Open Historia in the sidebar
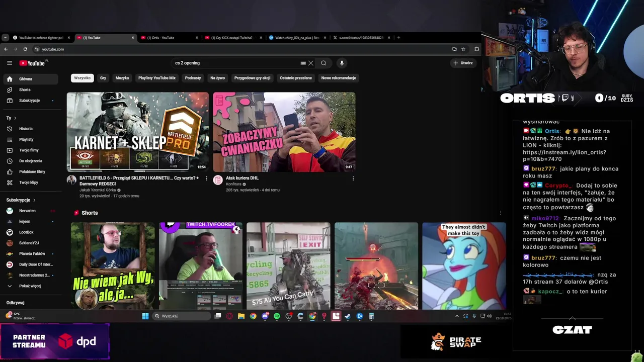 coord(30,129)
